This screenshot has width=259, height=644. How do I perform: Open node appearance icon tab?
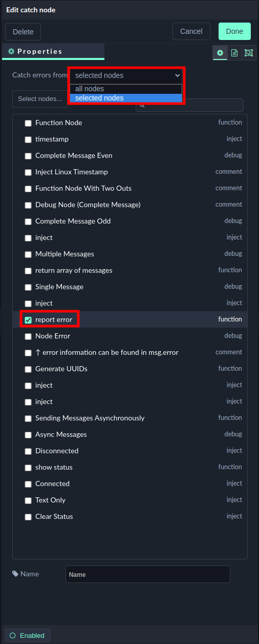[249, 53]
